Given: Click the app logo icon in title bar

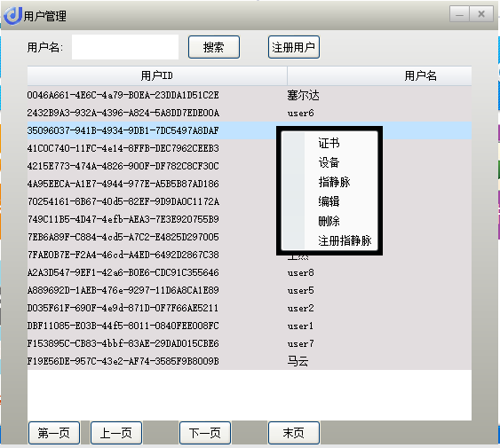Looking at the screenshot, I should pos(13,15).
